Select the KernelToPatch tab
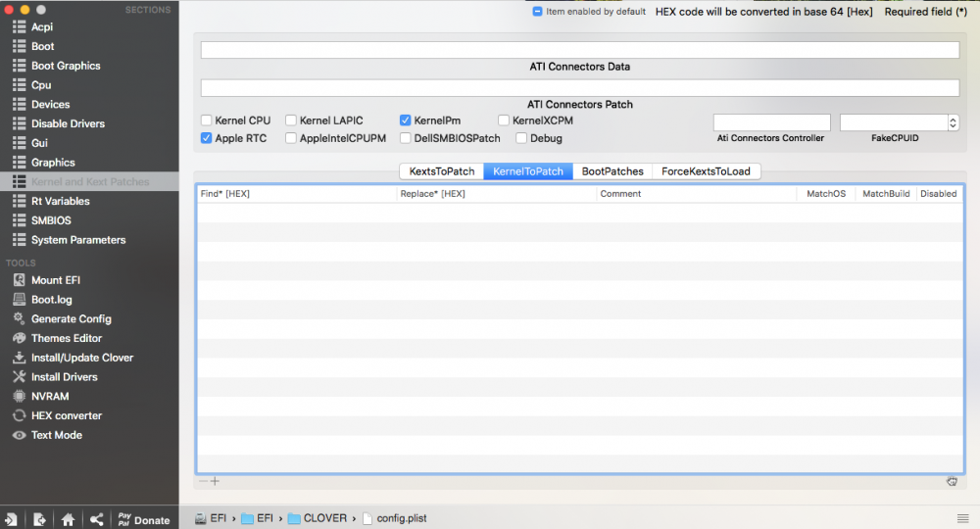This screenshot has height=529, width=980. pyautogui.click(x=528, y=171)
